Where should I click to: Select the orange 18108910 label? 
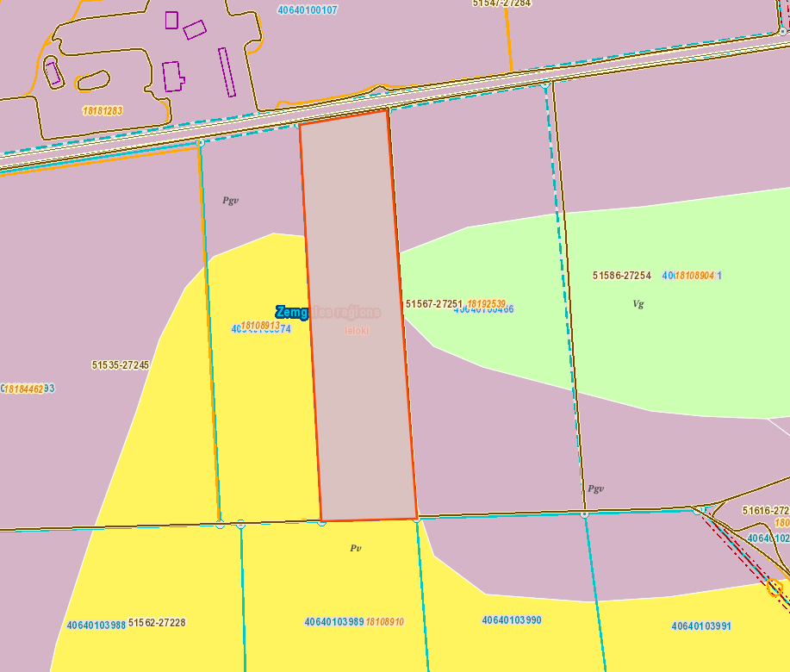[385, 622]
